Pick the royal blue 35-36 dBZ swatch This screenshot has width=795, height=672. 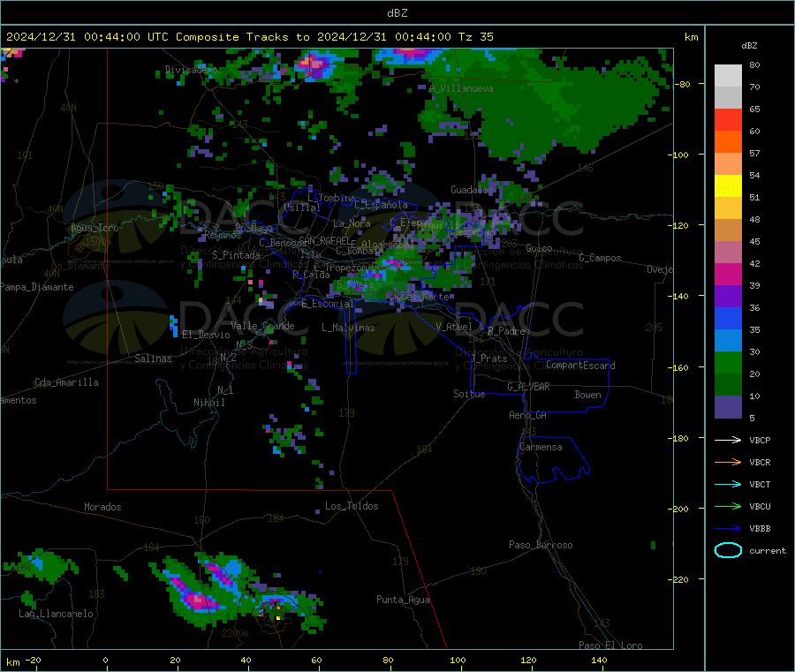(x=728, y=318)
